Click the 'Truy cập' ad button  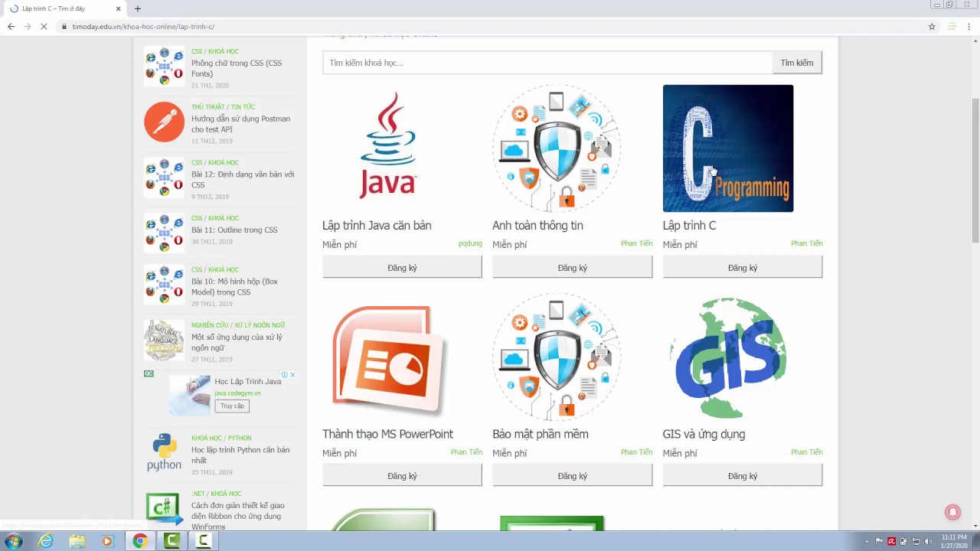pos(232,406)
